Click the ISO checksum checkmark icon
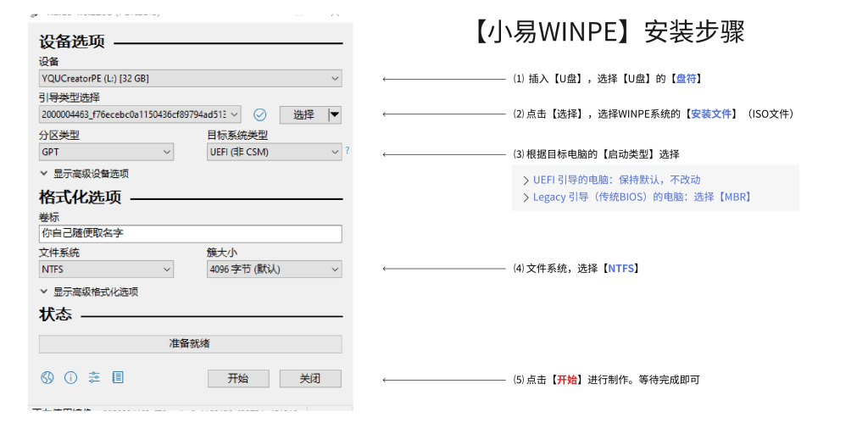Viewport: 868px width, 434px height. (x=260, y=114)
